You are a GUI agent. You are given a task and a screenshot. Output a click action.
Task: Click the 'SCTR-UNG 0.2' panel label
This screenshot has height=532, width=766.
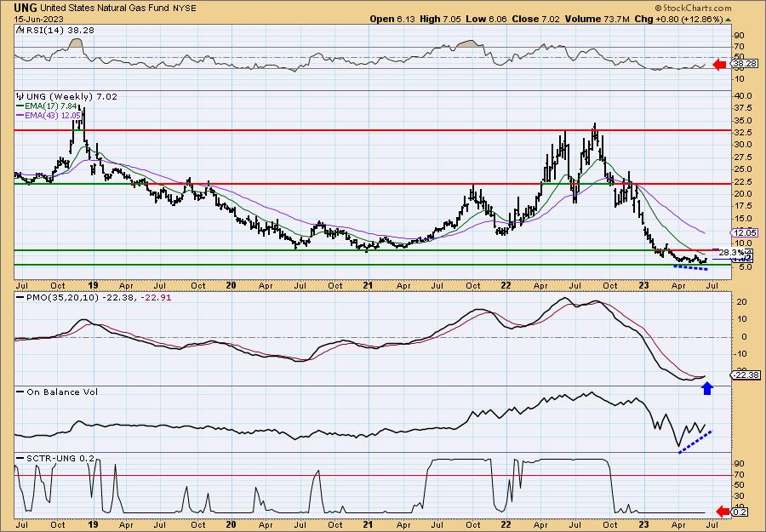(60, 458)
